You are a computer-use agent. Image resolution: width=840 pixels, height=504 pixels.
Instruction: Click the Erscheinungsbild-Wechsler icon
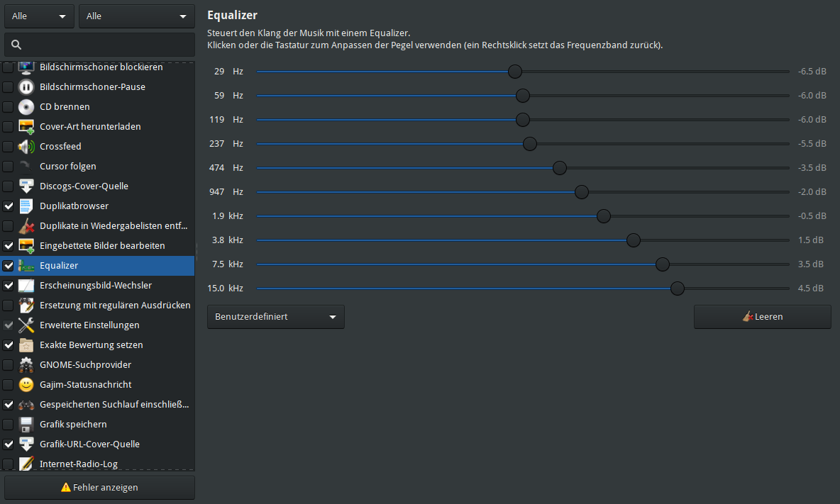tap(26, 285)
